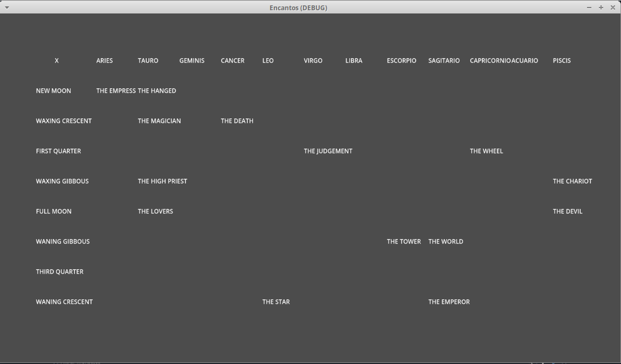
Task: Maximize the Encantos window
Action: (x=601, y=8)
